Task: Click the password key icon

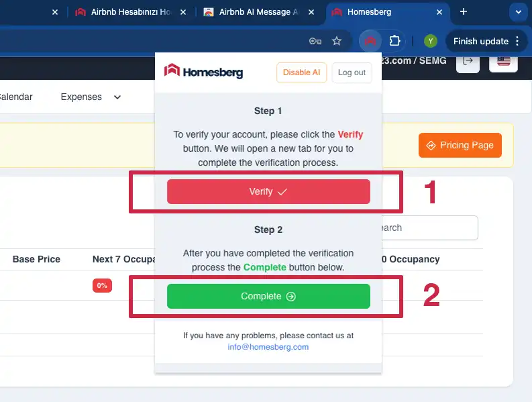Action: coord(315,41)
